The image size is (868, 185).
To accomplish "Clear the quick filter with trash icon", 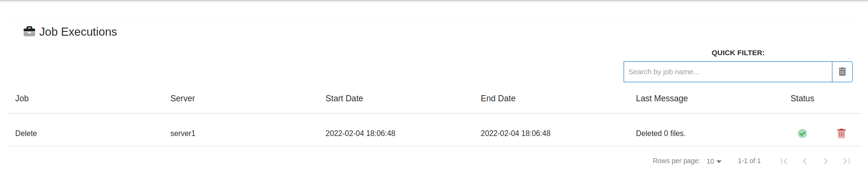I will click(x=842, y=72).
